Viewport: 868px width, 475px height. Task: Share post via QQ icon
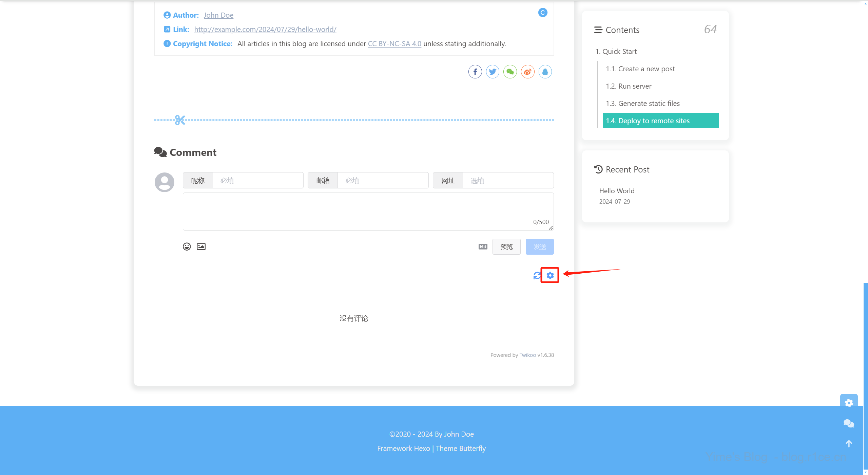click(545, 72)
